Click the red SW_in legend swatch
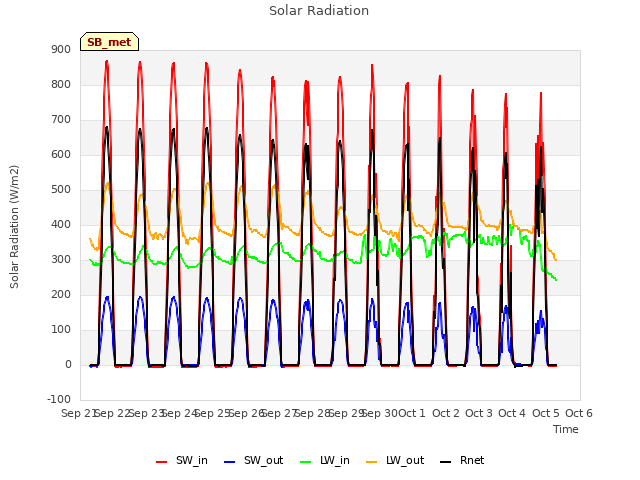 click(x=162, y=462)
